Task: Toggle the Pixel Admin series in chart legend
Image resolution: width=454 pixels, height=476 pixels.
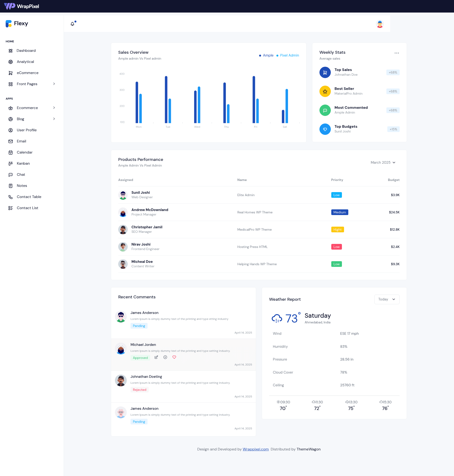Action: tap(288, 55)
